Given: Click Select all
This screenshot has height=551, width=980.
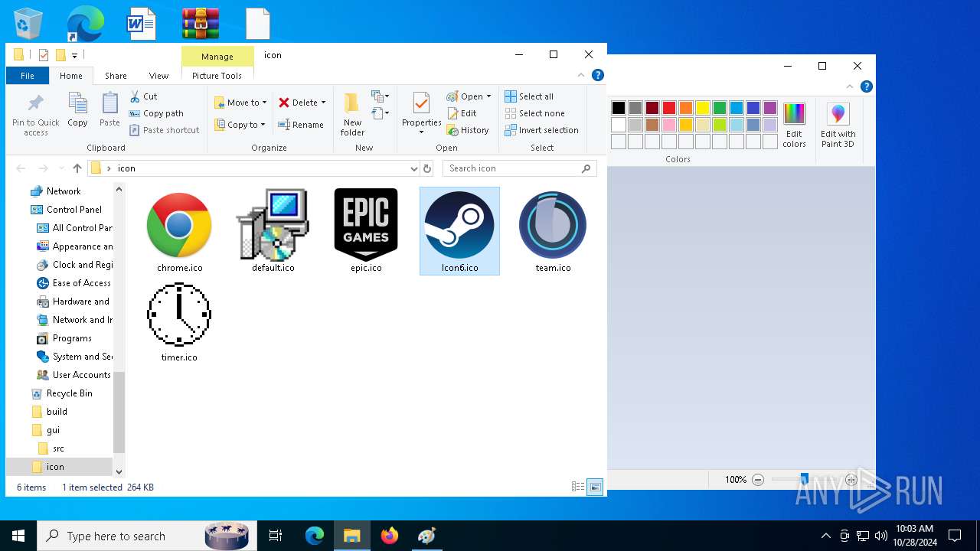Looking at the screenshot, I should 529,96.
